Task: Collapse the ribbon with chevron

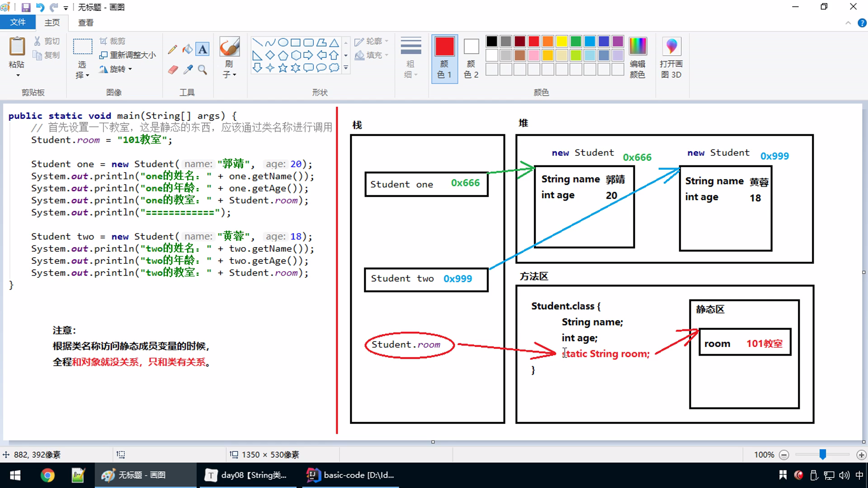Action: 848,23
